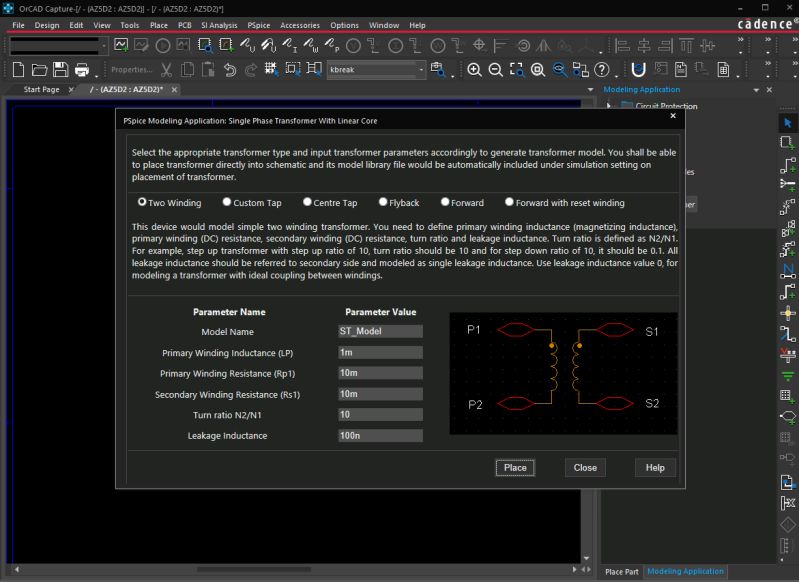Viewport: 799px width, 582px height.
Task: Open the simulation profile dropdown
Action: 103,46
